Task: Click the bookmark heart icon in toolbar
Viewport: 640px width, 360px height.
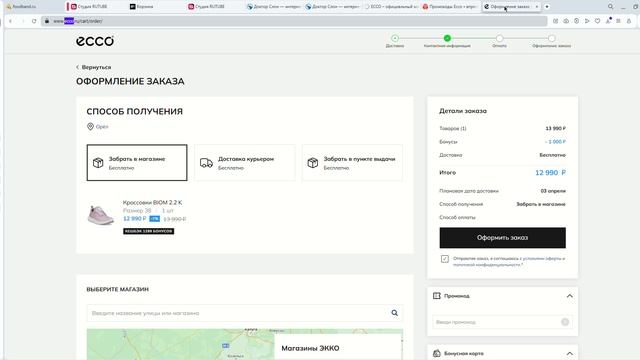Action: point(597,21)
